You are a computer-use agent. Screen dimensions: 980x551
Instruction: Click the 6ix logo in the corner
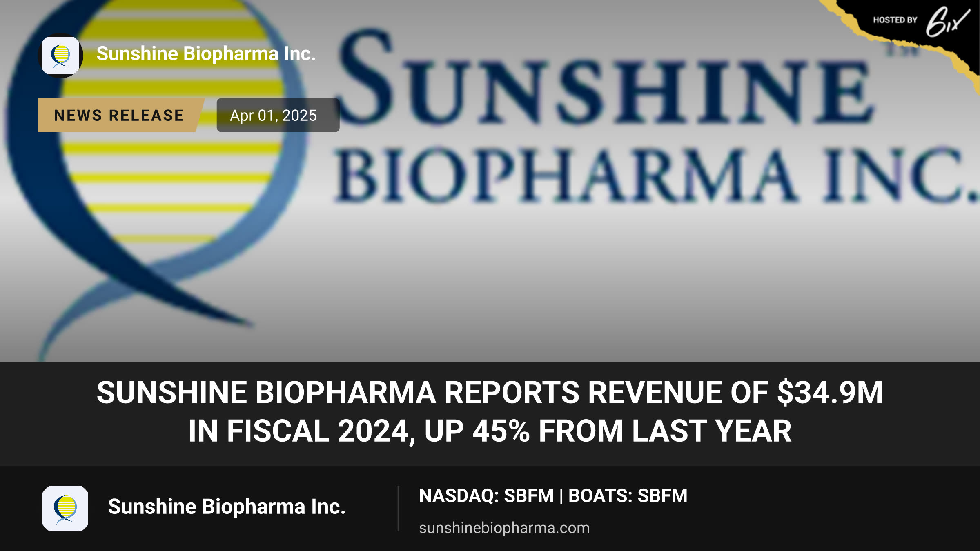tap(947, 21)
